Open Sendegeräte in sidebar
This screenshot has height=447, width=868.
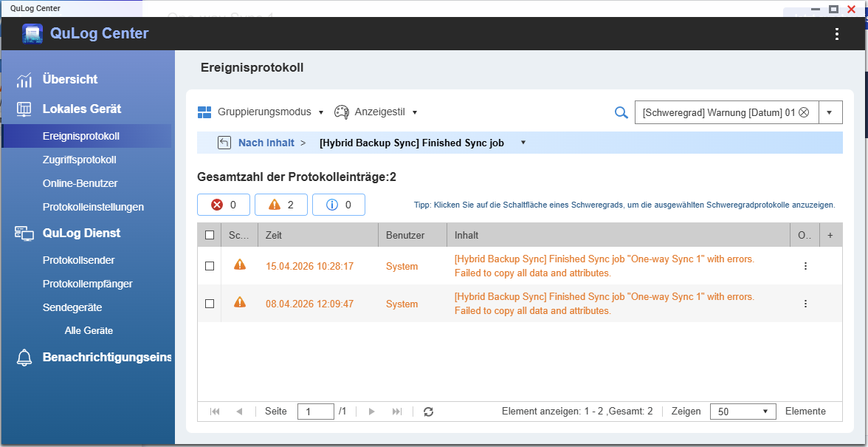[x=72, y=307]
